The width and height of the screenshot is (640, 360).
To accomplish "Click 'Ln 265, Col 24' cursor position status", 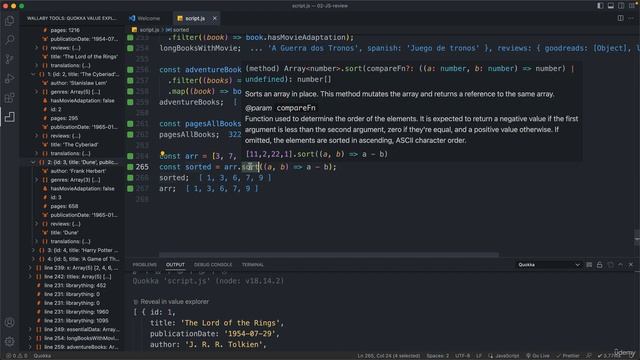I will pos(389,356).
